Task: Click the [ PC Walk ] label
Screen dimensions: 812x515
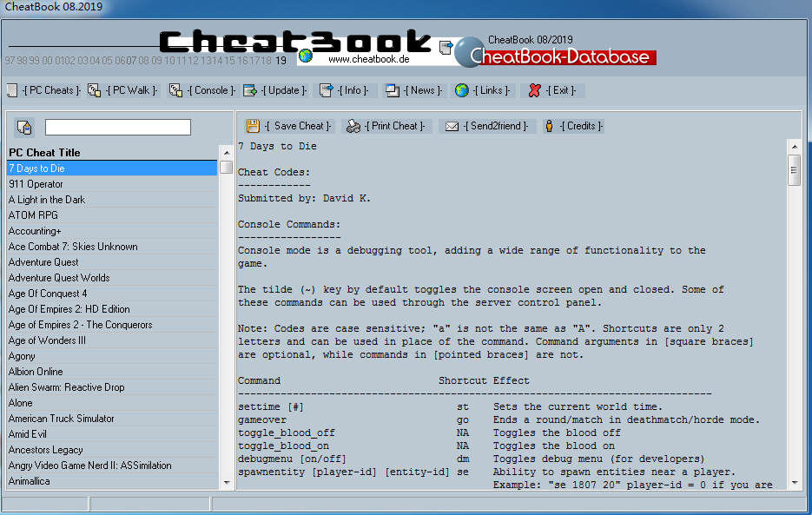Action: (131, 90)
